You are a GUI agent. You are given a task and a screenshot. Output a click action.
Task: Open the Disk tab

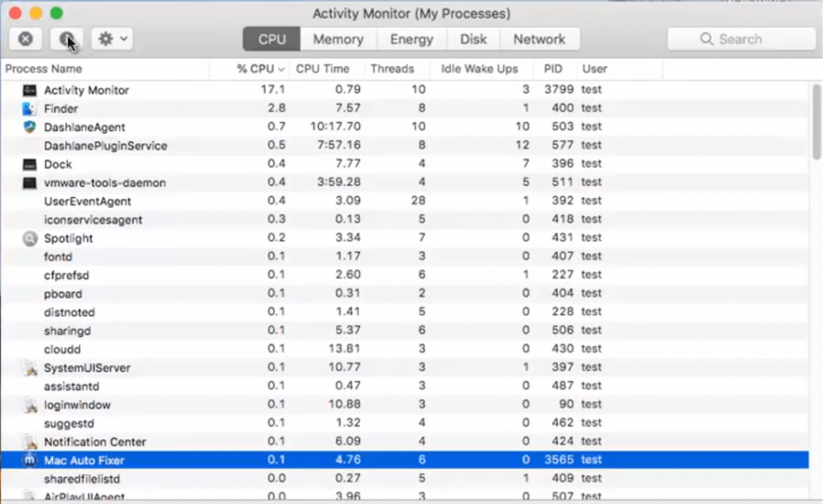click(x=473, y=39)
